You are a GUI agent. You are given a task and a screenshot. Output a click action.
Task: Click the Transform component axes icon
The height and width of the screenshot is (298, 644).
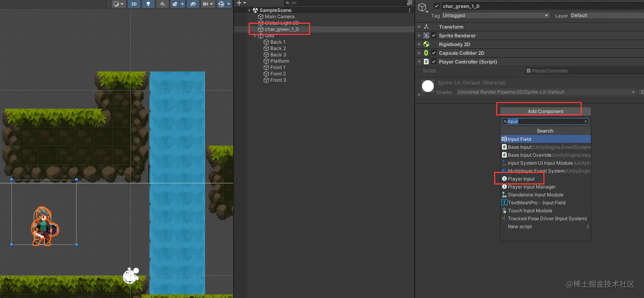pos(426,27)
